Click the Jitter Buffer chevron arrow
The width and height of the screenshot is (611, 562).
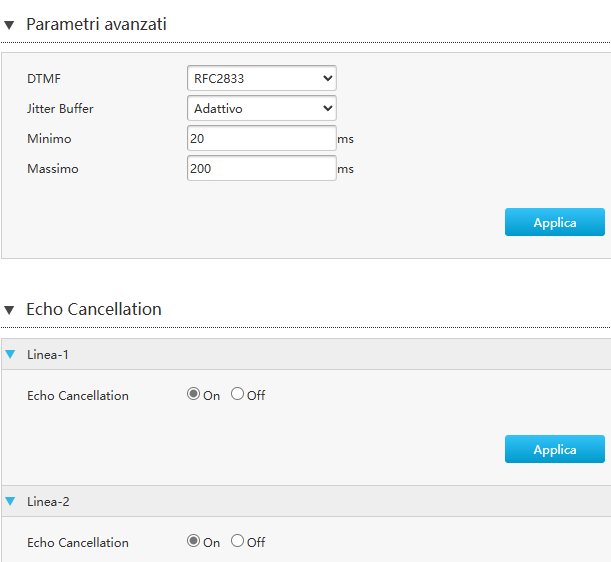pos(328,108)
